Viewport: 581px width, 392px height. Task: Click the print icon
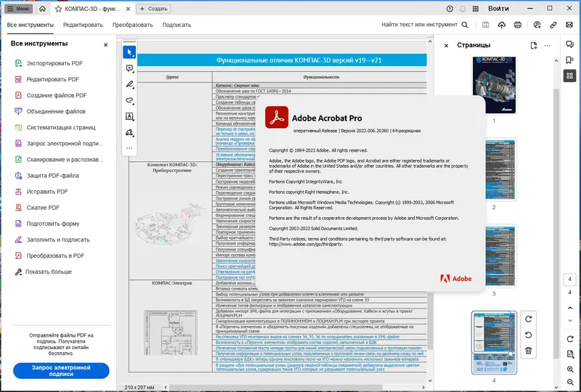[518, 25]
